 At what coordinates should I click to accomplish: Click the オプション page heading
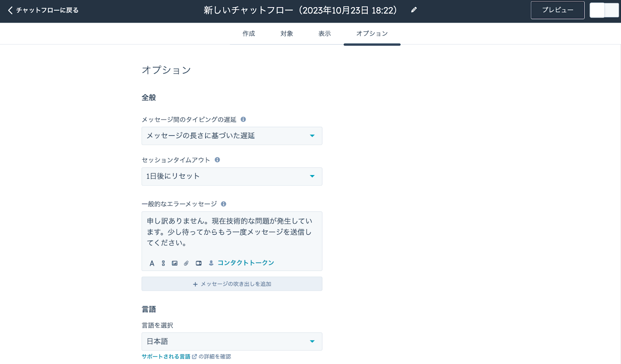tap(166, 70)
